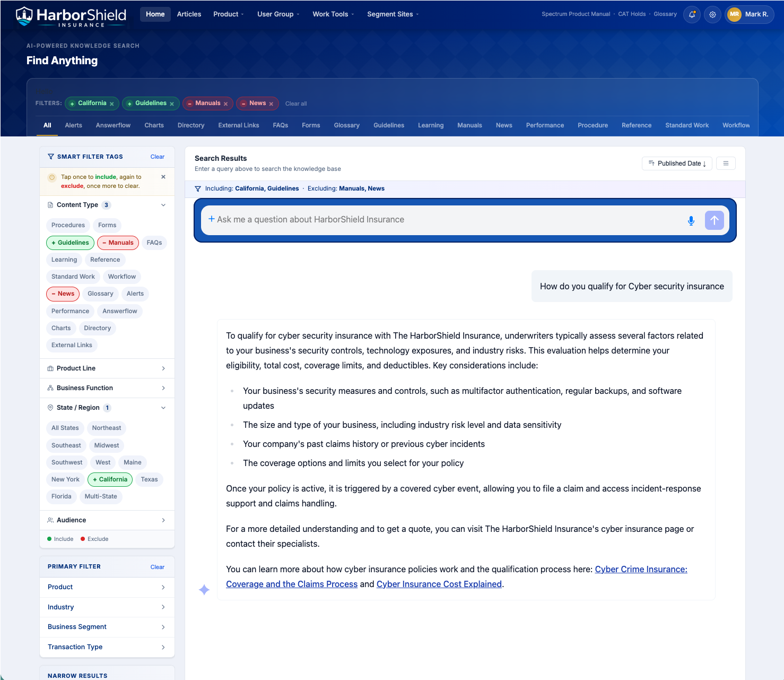Expand the Business Segment primary filter
The height and width of the screenshot is (680, 784).
pos(107,627)
